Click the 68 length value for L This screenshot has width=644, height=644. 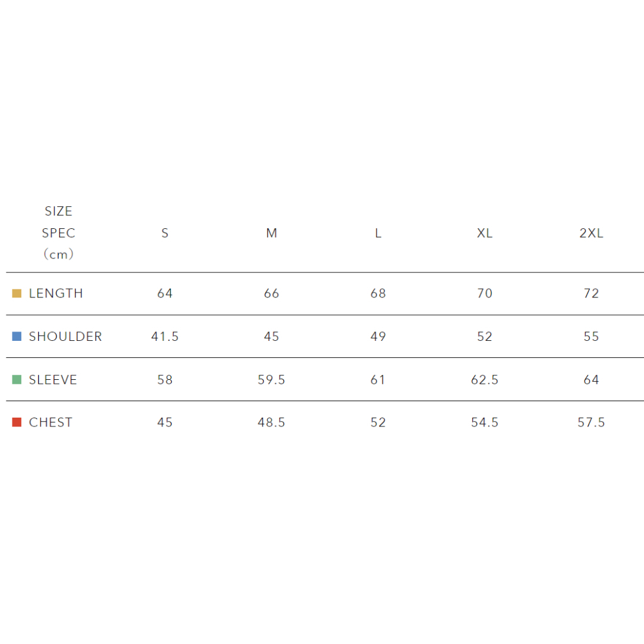pyautogui.click(x=378, y=293)
